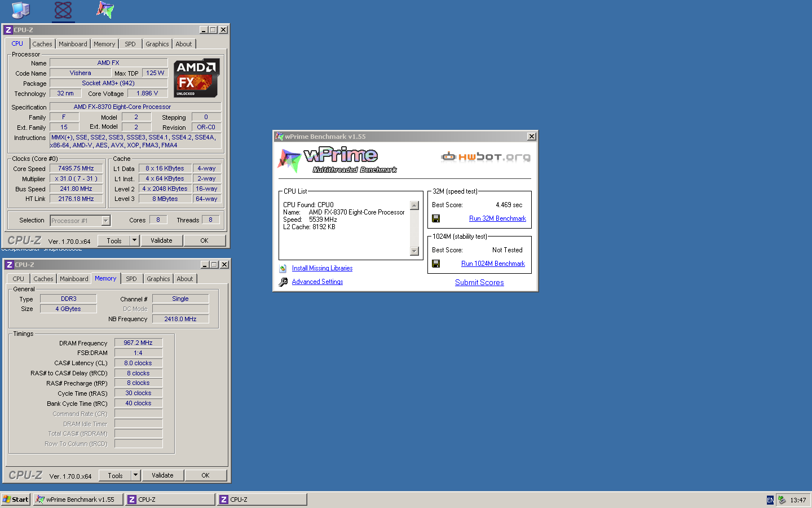Minimize the lower CPU-Z window
Viewport: 812px width, 508px height.
[x=205, y=265]
